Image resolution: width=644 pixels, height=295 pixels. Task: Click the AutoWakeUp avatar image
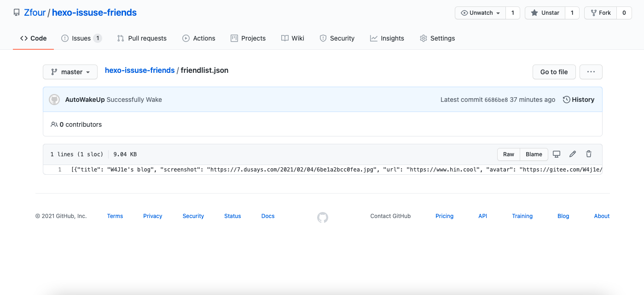[55, 100]
